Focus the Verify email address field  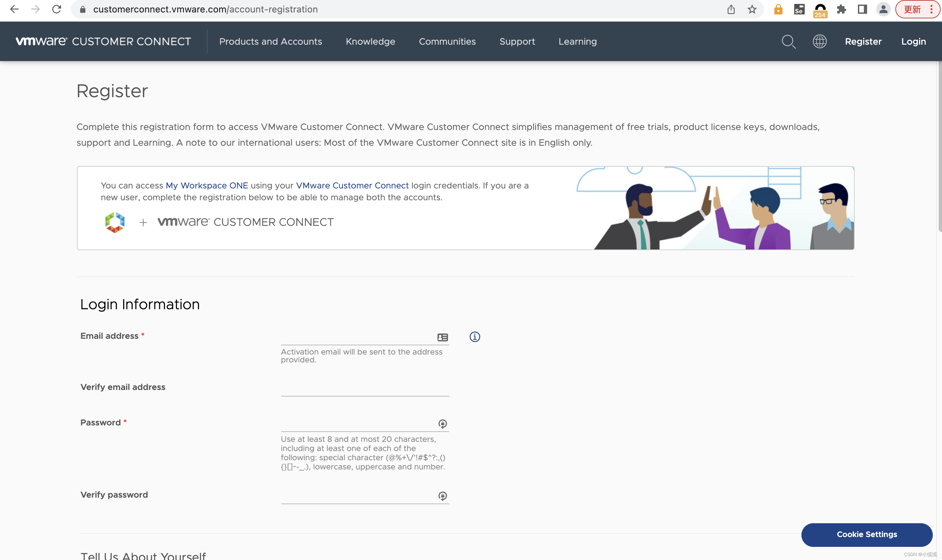click(x=364, y=388)
